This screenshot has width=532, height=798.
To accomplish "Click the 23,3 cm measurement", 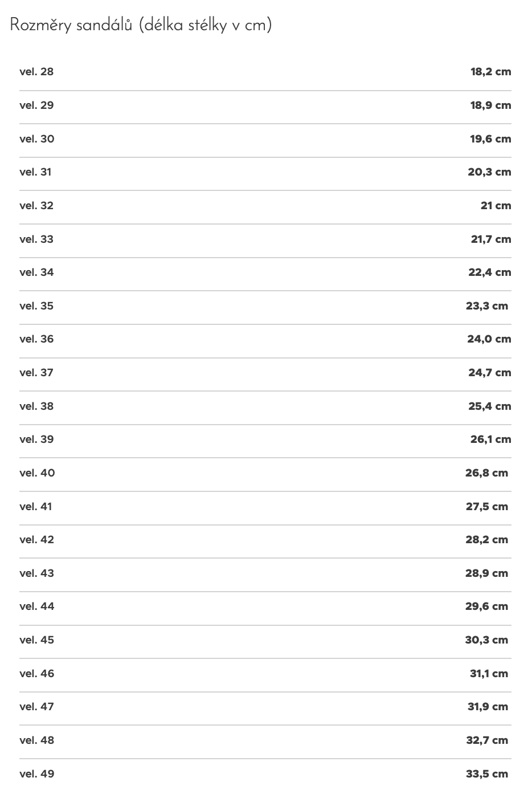I will (487, 306).
